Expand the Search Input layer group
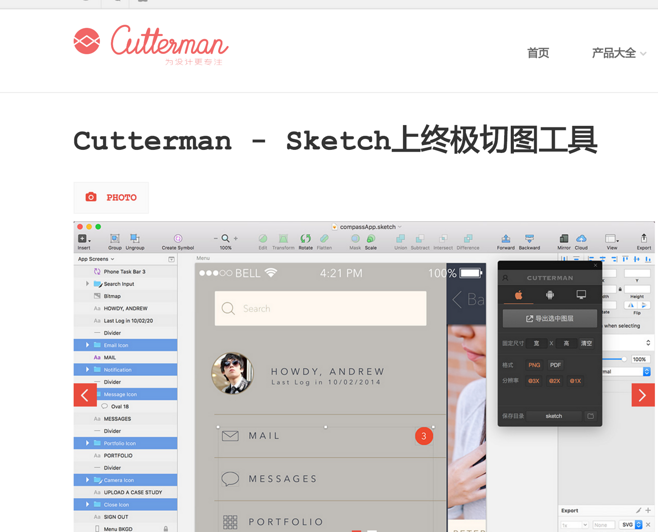 tap(87, 284)
